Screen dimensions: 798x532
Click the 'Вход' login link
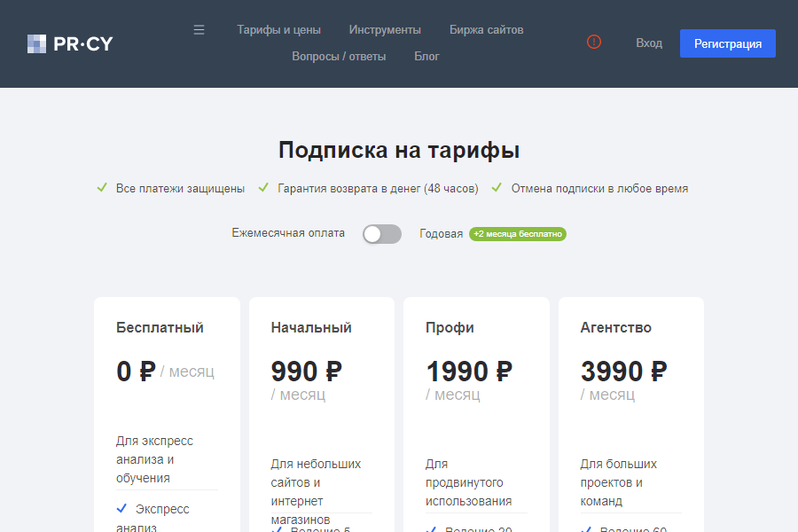(649, 43)
